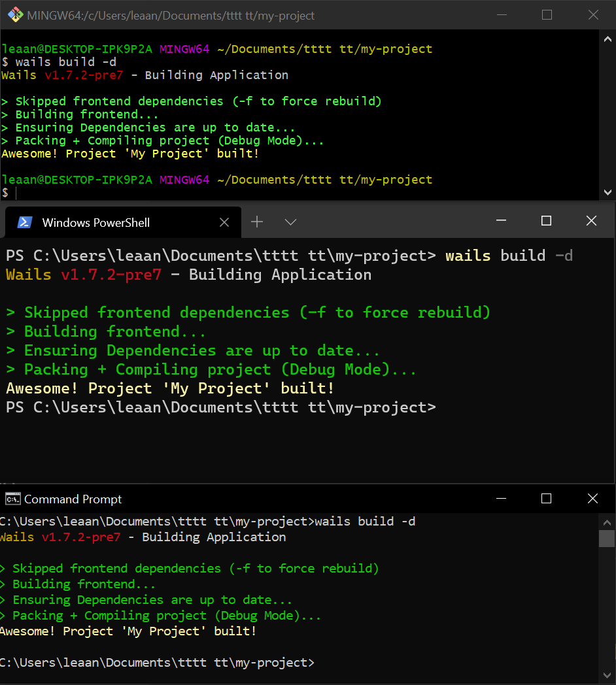This screenshot has height=685, width=616.
Task: Click 'Wails v1.7.2-pre7' line in Git Bash
Action: [x=145, y=75]
